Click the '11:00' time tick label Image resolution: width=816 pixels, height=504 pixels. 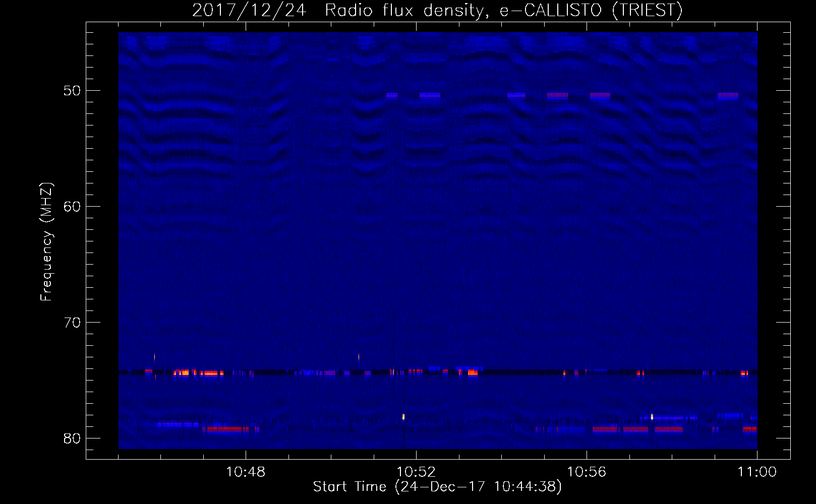click(x=757, y=472)
